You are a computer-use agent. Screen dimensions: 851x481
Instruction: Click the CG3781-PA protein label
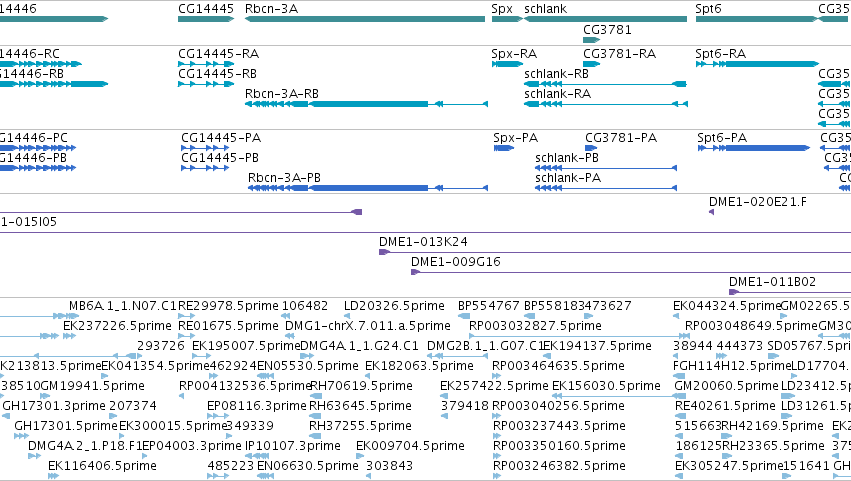(x=621, y=138)
